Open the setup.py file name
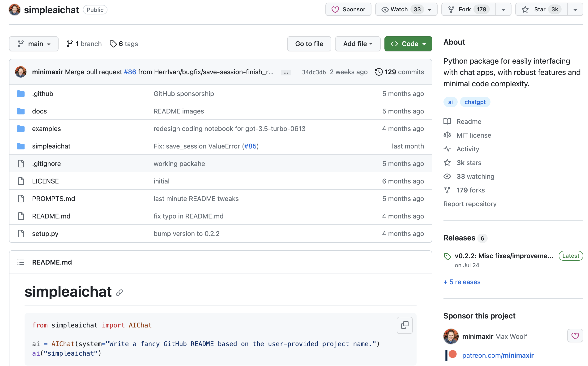 tap(45, 234)
